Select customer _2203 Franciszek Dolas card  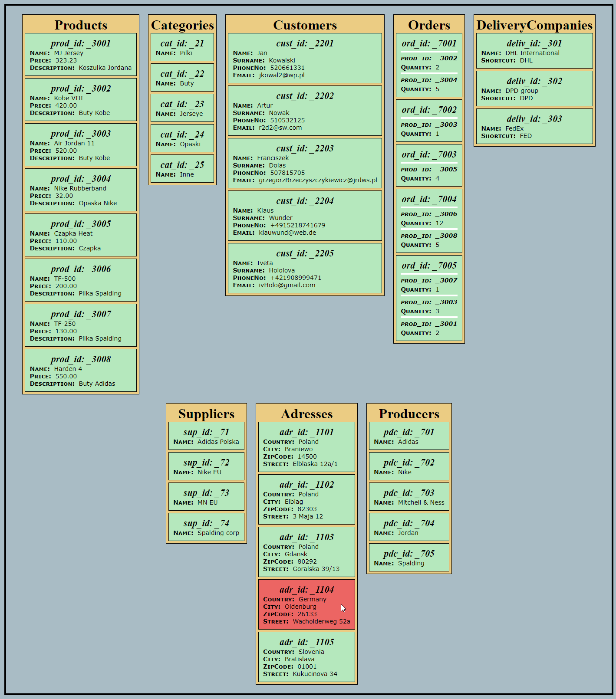pyautogui.click(x=305, y=163)
